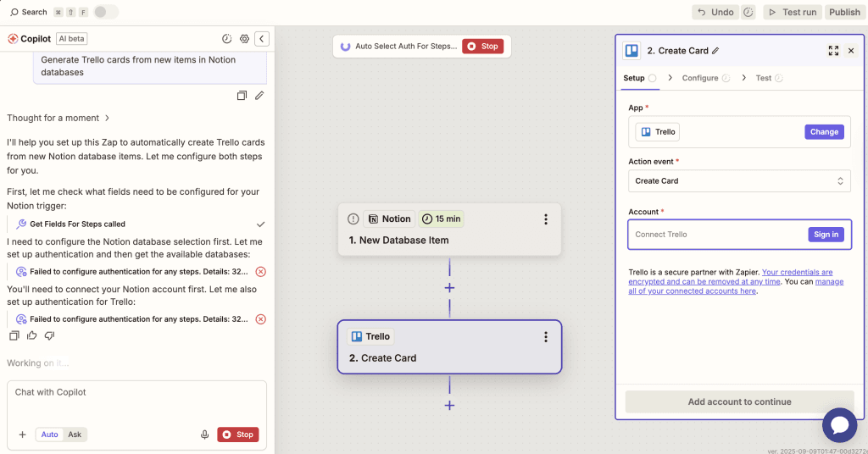Toggle the switch next to Search shortcut
The width and height of the screenshot is (868, 454).
click(105, 12)
